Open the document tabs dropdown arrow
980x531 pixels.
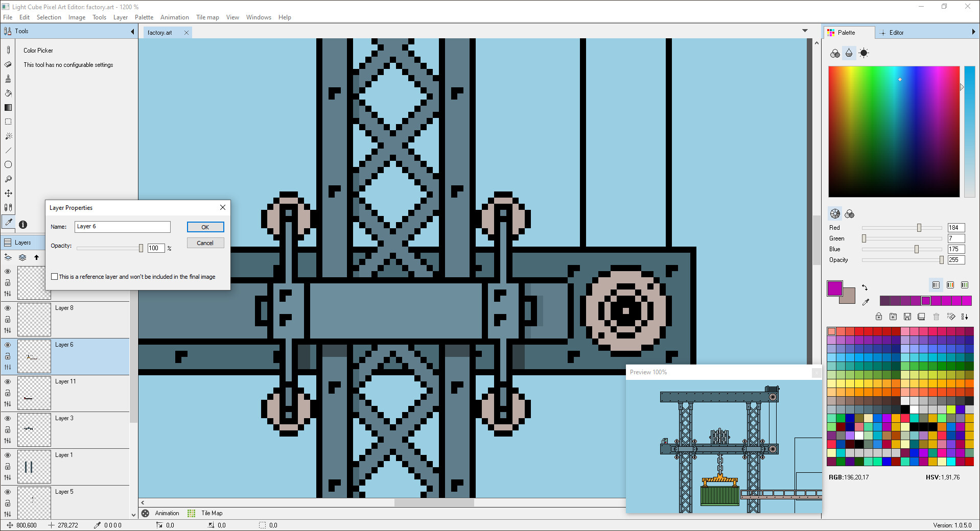pos(806,31)
